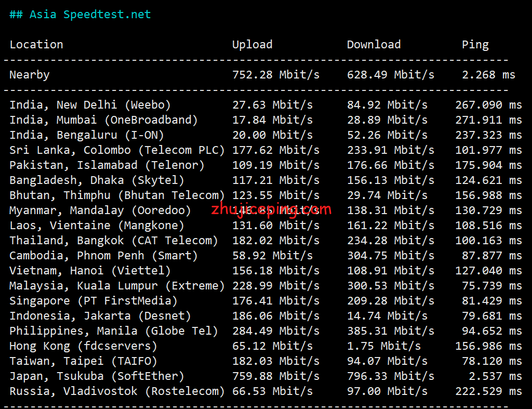The width and height of the screenshot is (532, 409).
Task: Select 'Bangladesh, Dhaka (Skytel)' row label
Action: (x=97, y=180)
